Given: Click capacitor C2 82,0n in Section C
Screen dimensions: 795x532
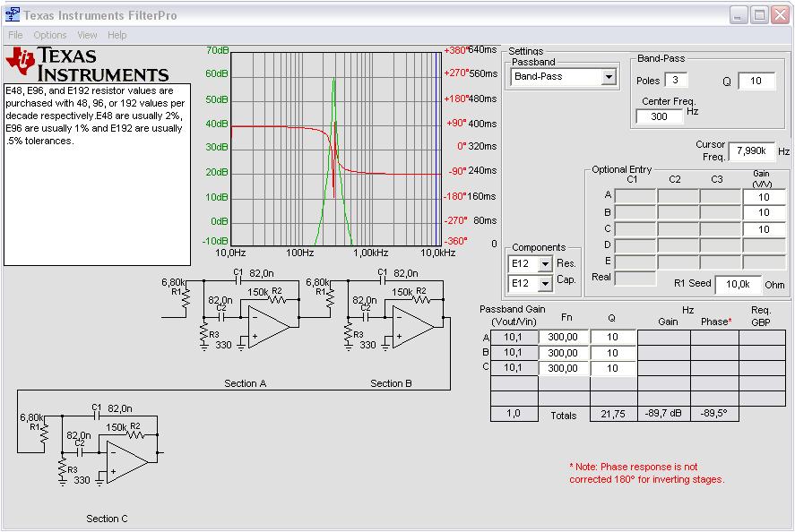Looking at the screenshot, I should (x=80, y=452).
